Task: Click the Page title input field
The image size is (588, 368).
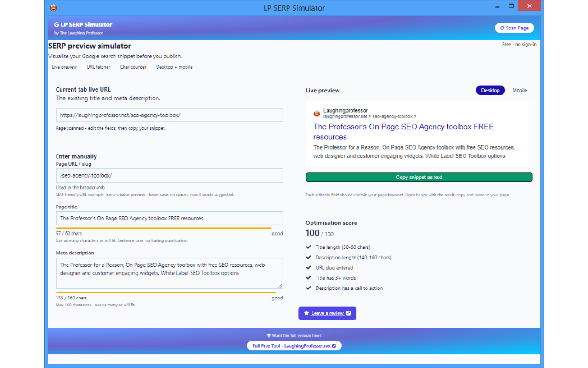Action: (170, 218)
